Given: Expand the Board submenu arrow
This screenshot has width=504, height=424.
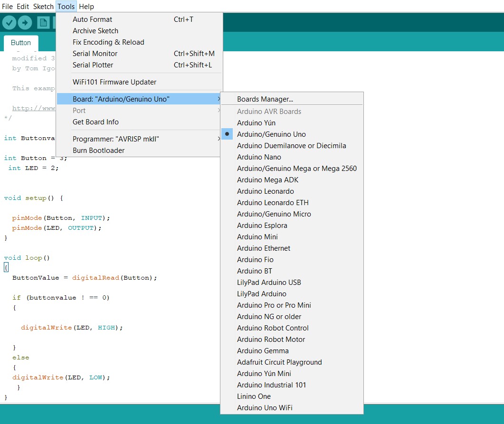Looking at the screenshot, I should [x=219, y=99].
